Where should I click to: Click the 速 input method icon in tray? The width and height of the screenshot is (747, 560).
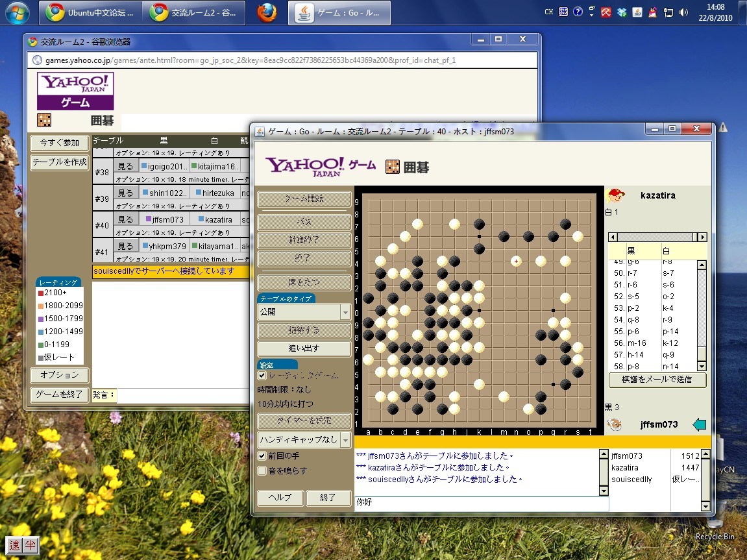point(563,12)
